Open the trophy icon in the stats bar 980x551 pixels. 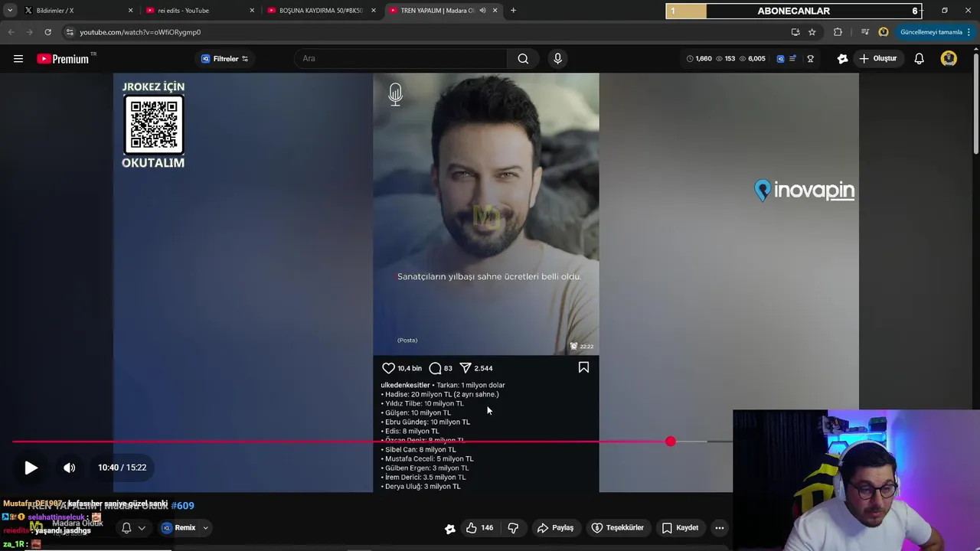pos(810,58)
